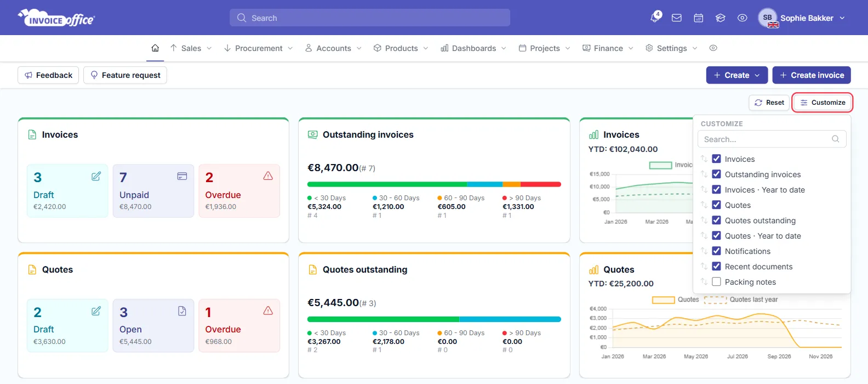This screenshot has height=384, width=868.
Task: Click reorder arrows beside Invoices option
Action: pos(704,159)
